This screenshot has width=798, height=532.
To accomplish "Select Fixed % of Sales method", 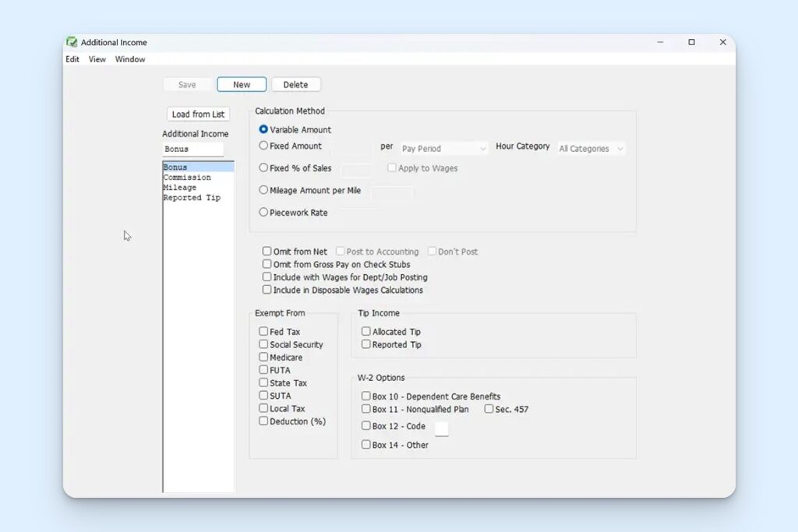I will (x=263, y=167).
